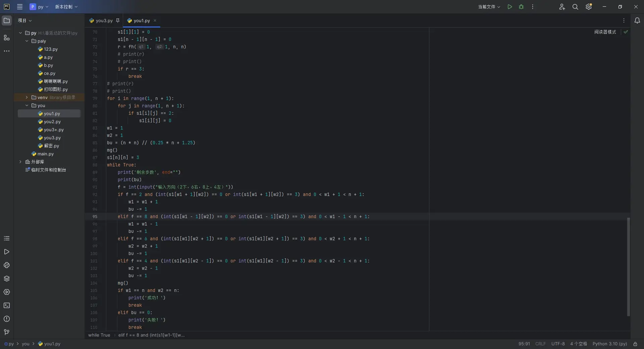Open the Terminal tool window

click(x=7, y=305)
